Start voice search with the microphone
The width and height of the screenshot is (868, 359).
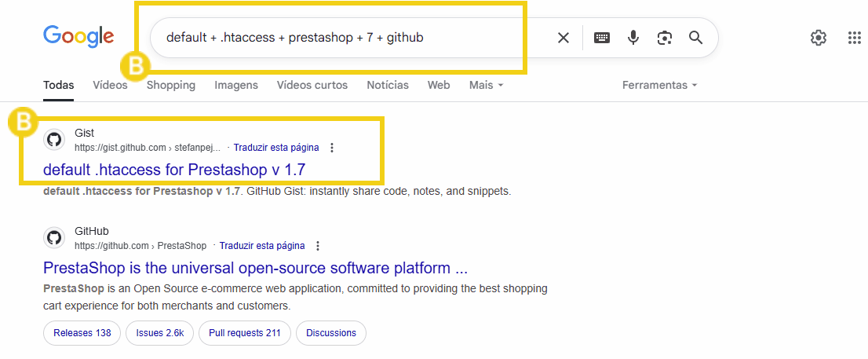click(633, 38)
